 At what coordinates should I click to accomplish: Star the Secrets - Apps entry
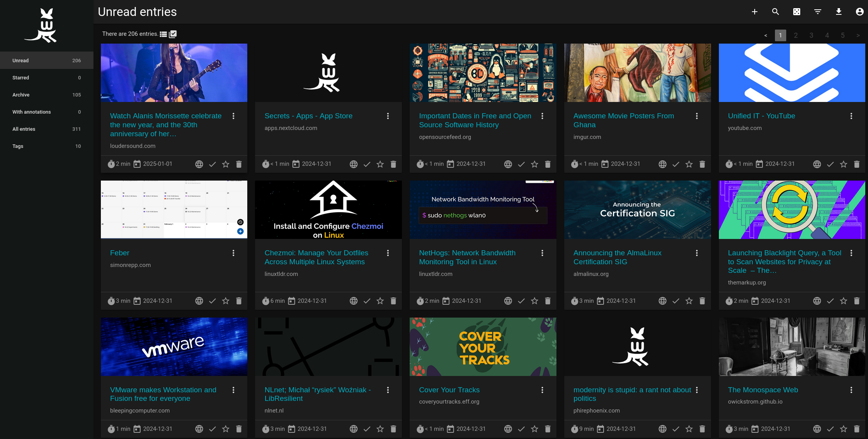click(x=380, y=164)
